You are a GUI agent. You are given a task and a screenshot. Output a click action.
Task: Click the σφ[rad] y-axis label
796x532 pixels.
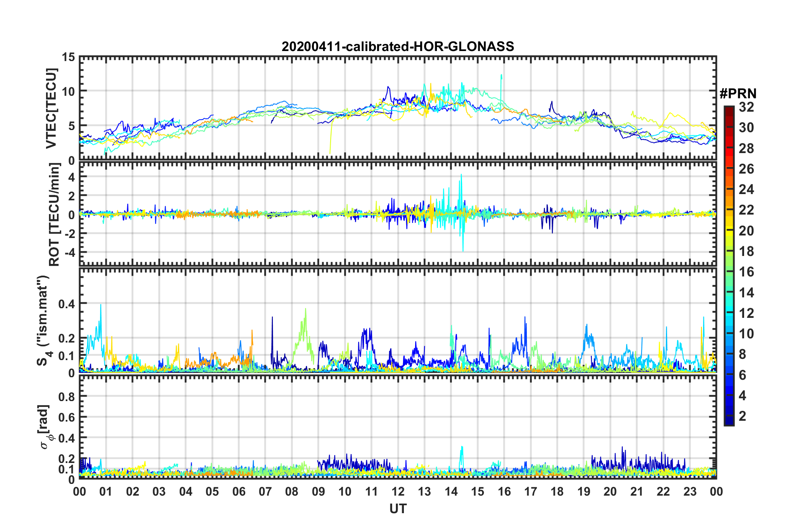coord(44,427)
